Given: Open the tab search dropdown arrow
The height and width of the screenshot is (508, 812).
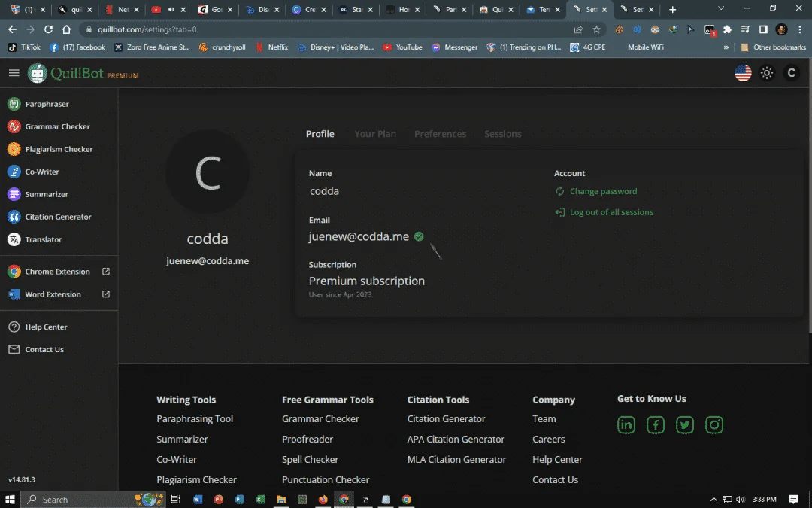Looking at the screenshot, I should coord(721,9).
